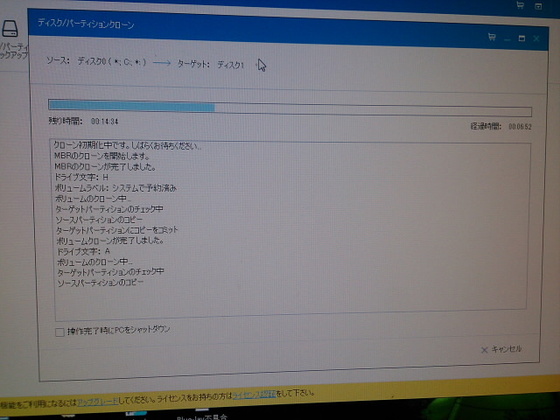Viewport: 560px width, 420px height.
Task: Open the dropdown menu icon in the main window
Action: 538,6
